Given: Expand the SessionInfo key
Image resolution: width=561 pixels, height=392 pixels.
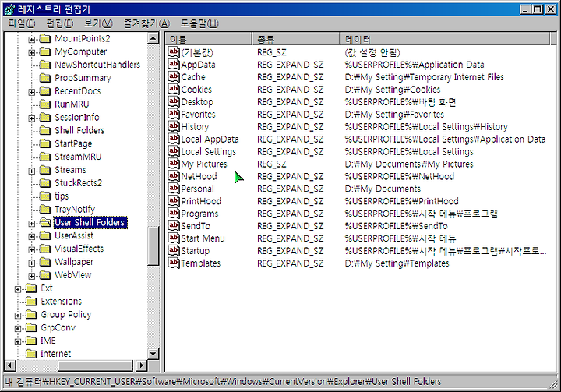Looking at the screenshot, I should click(31, 118).
